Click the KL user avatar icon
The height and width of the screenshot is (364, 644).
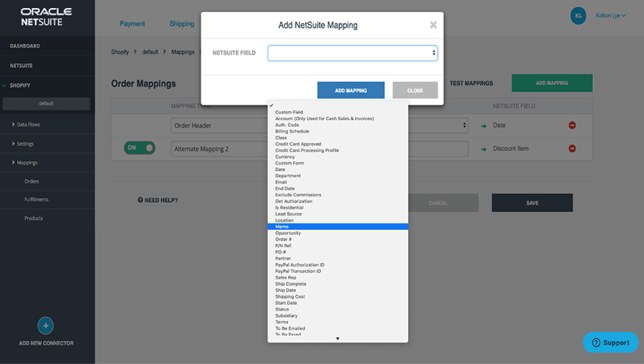click(x=578, y=16)
